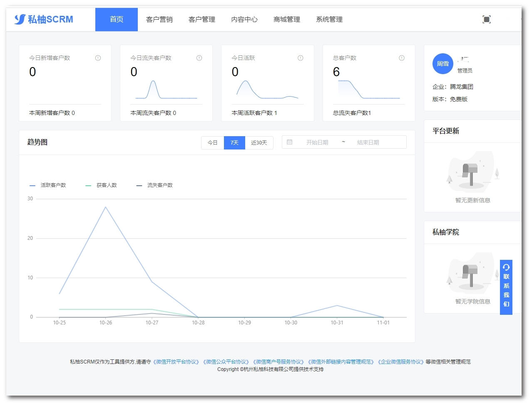Image resolution: width=532 pixels, height=406 pixels.
Task: Click info icon on 今日流失客户数 card
Action: pos(199,58)
